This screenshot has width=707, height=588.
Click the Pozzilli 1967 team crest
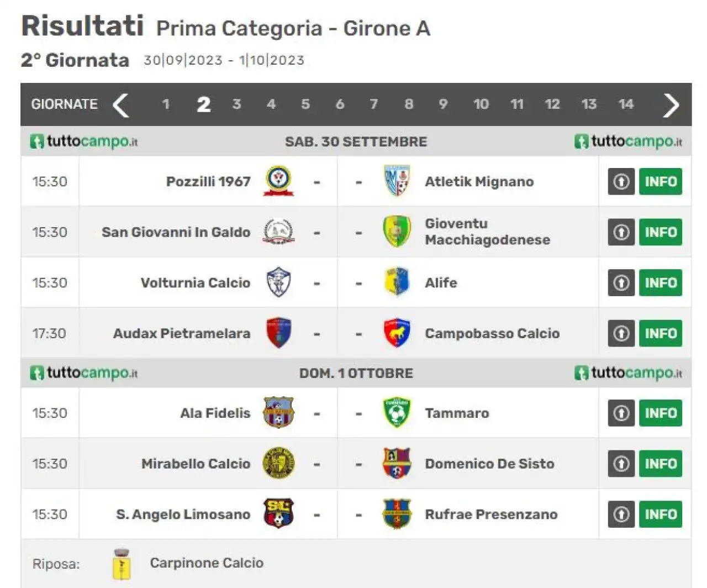[278, 181]
